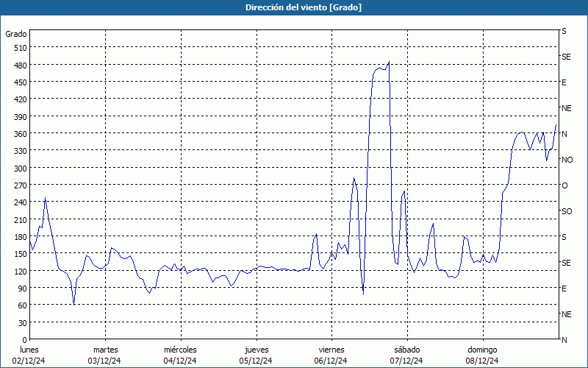The width and height of the screenshot is (588, 368).
Task: Select the date 08/12/24
Action: [x=482, y=361]
